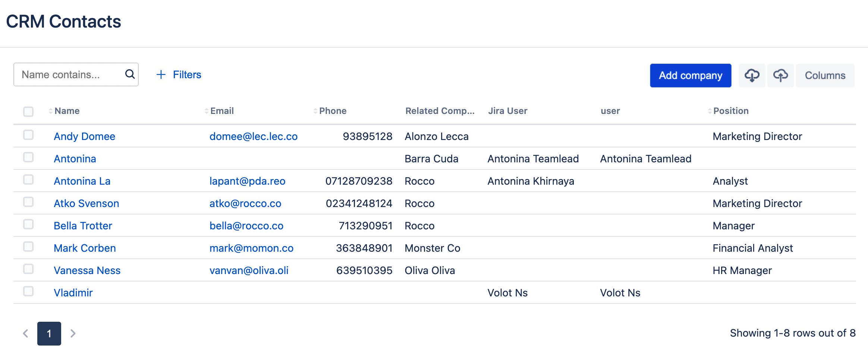Click the atko@rocco.co email link
The image size is (868, 353).
[245, 203]
